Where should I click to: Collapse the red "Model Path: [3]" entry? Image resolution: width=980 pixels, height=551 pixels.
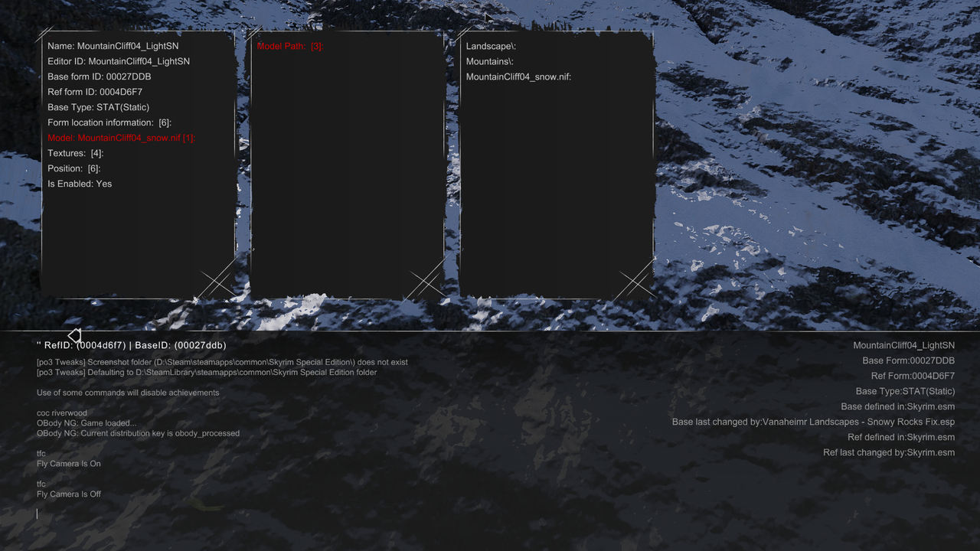pyautogui.click(x=290, y=46)
